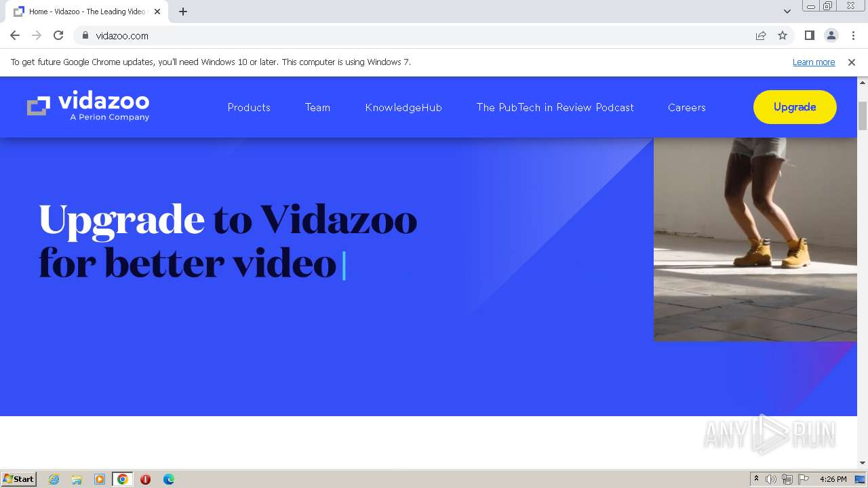This screenshot has width=868, height=488.
Task: Open the Careers menu item
Action: (686, 107)
